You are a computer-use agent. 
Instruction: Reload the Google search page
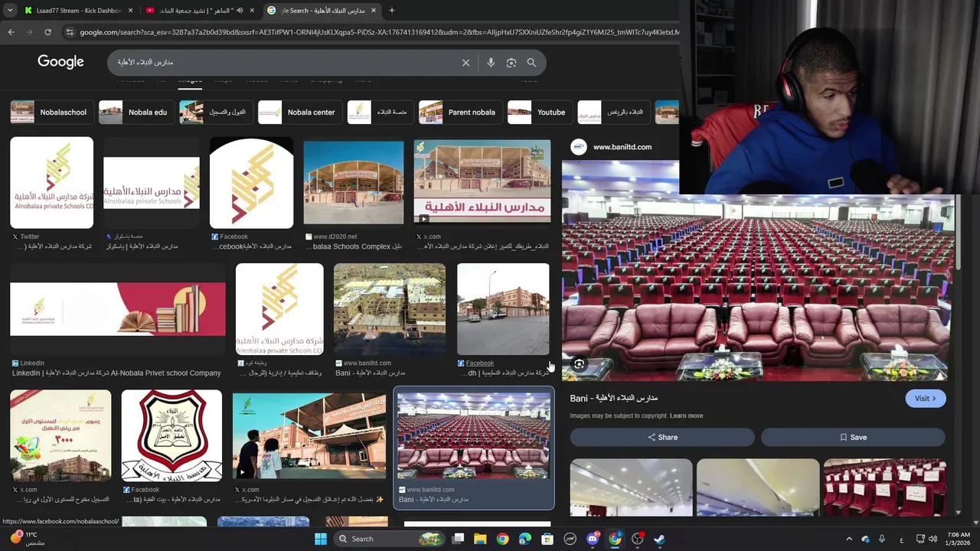[x=47, y=32]
